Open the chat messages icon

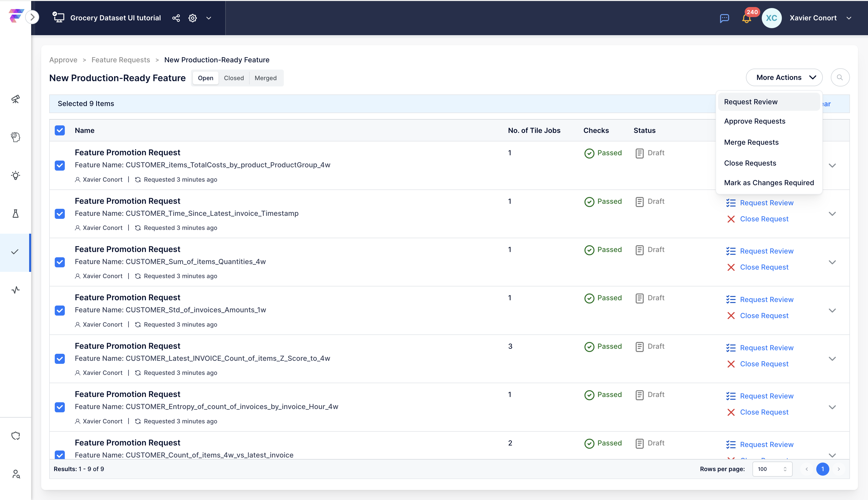pyautogui.click(x=724, y=18)
